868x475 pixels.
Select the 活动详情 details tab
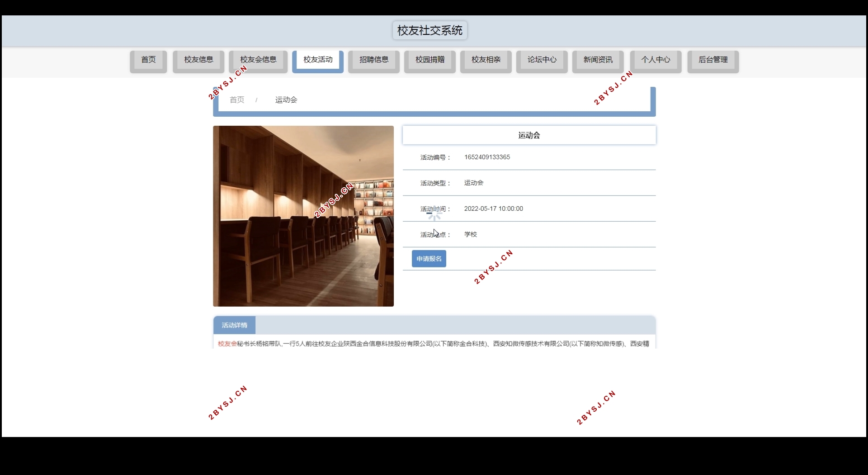pyautogui.click(x=234, y=325)
